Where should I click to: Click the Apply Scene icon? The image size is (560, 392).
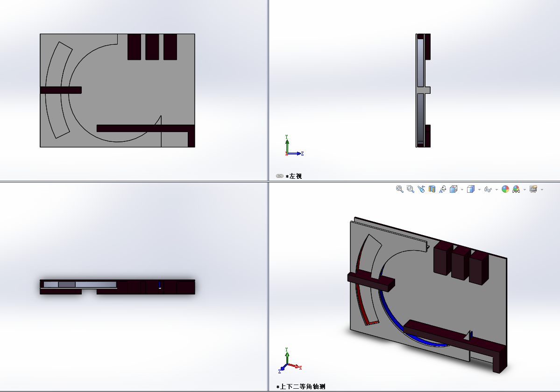click(x=516, y=189)
